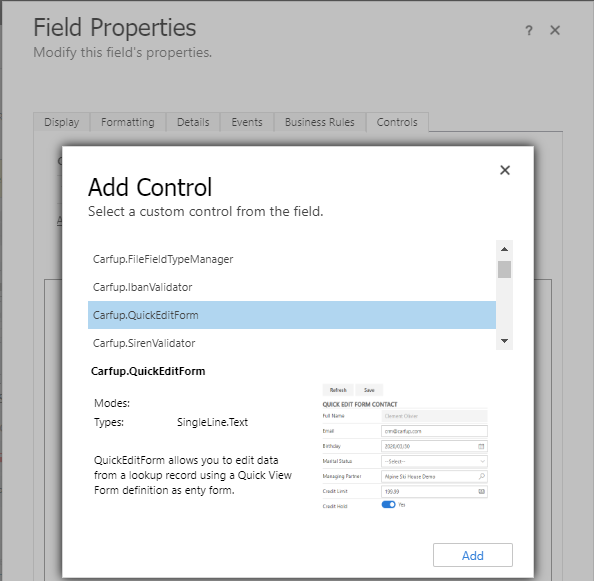
Task: Expand the Marital Status select dropdown
Action: coord(434,461)
